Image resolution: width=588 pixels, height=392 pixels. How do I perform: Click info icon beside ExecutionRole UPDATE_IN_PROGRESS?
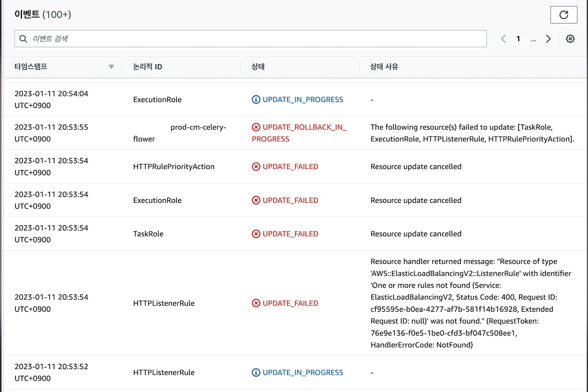point(255,100)
